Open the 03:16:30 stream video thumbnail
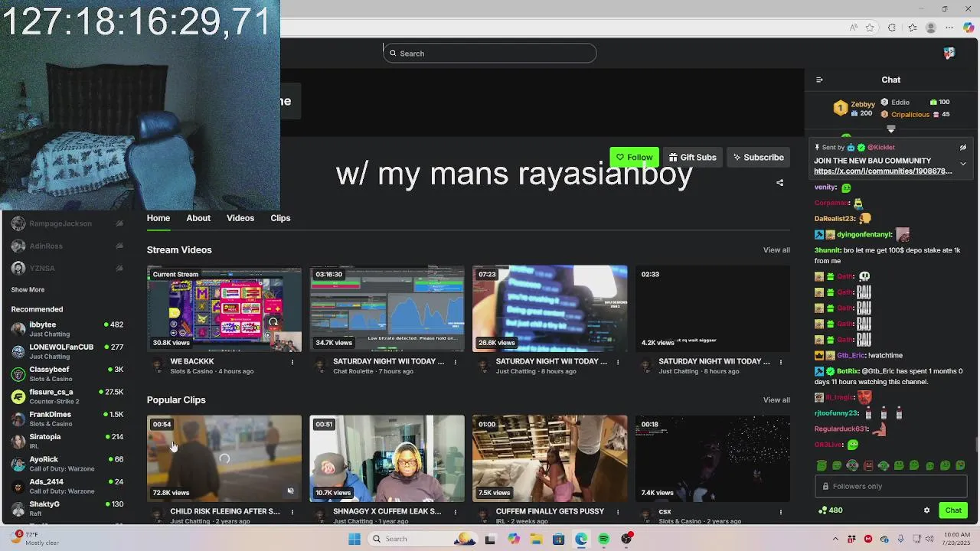The image size is (980, 551). click(387, 308)
